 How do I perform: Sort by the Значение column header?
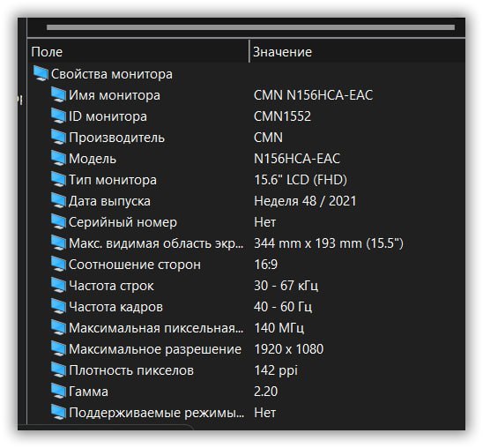point(357,51)
